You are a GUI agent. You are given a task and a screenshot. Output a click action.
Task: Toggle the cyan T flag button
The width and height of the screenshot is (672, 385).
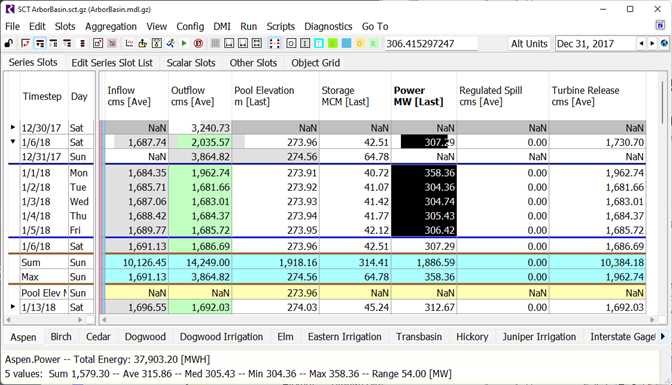[318, 43]
